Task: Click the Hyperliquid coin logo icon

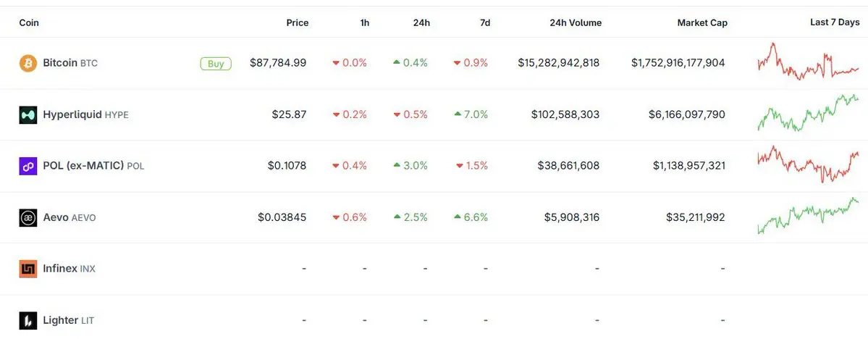Action: point(28,114)
